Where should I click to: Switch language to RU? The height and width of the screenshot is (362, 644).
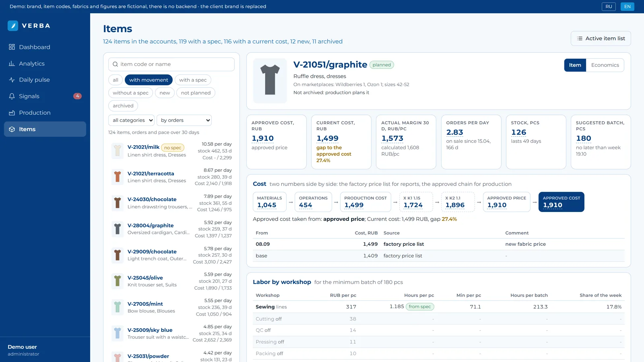coord(609,6)
